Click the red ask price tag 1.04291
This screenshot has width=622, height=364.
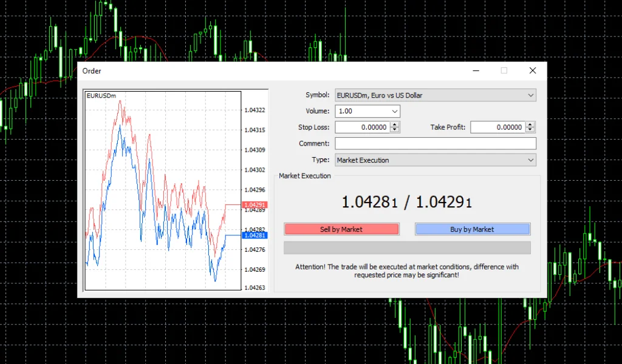click(x=256, y=205)
